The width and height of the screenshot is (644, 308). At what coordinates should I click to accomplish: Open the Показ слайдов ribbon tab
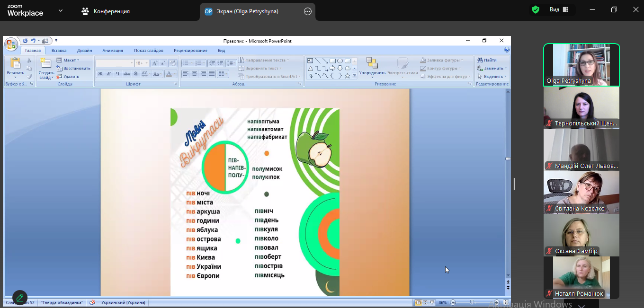pos(149,51)
